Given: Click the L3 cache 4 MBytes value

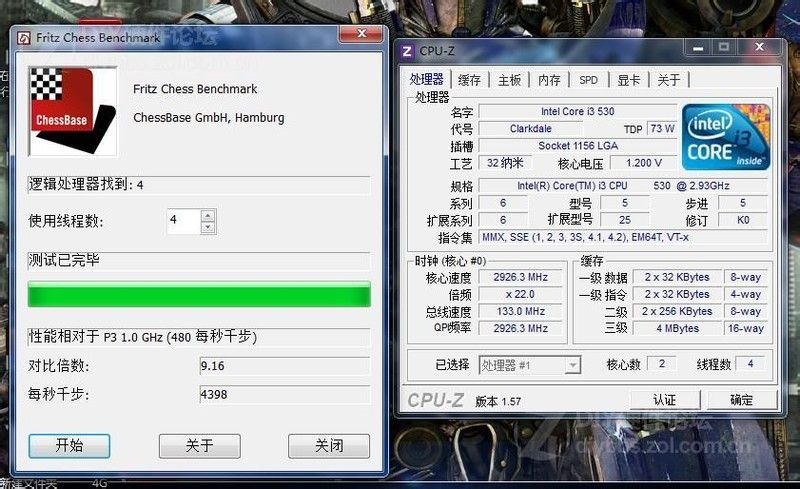Looking at the screenshot, I should tap(677, 329).
